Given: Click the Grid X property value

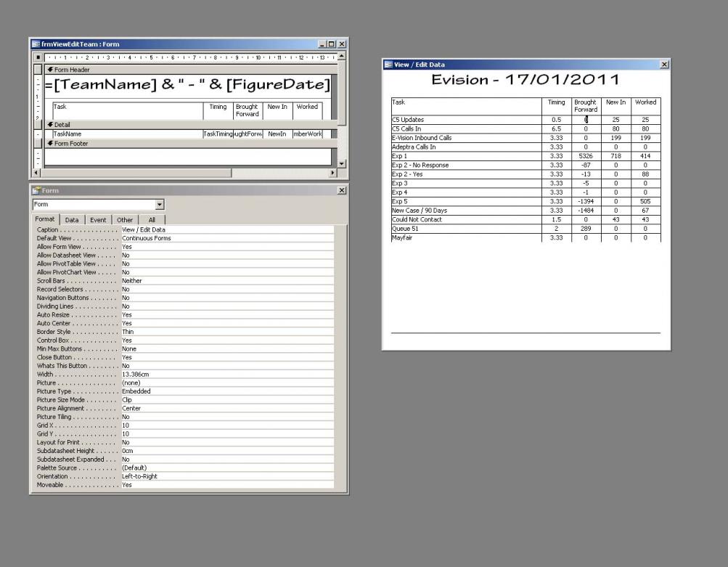Looking at the screenshot, I should (x=227, y=426).
